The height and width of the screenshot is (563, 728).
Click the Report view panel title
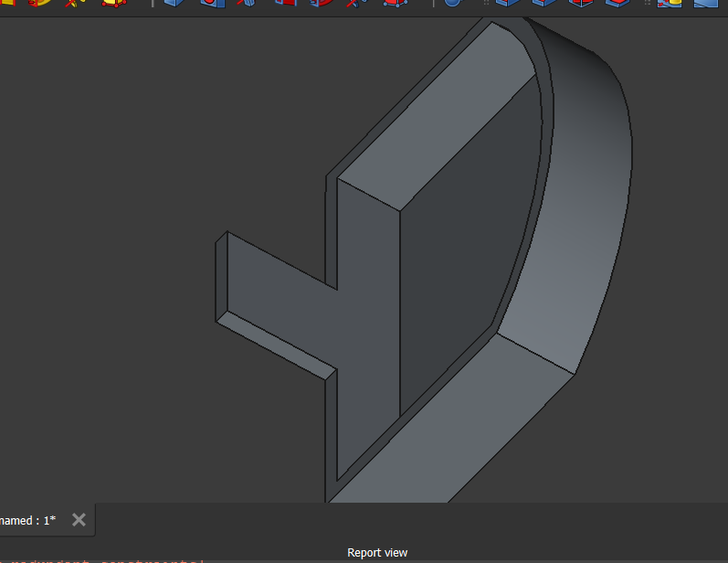coord(377,553)
